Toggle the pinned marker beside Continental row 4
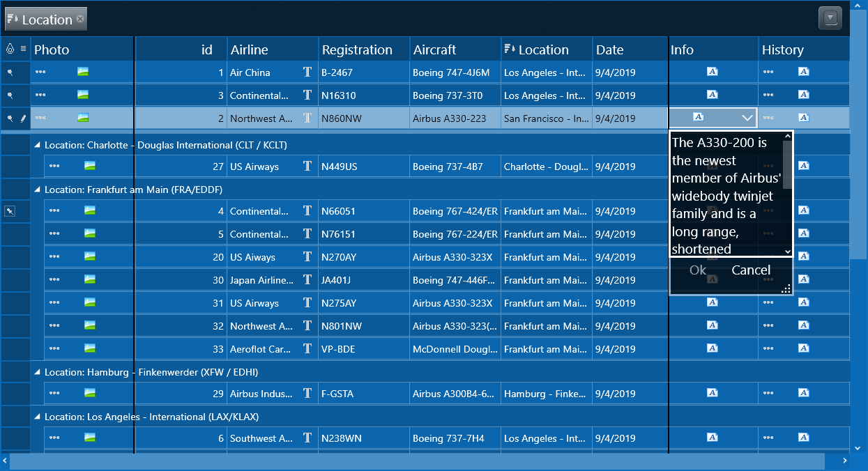Viewport: 868px width, 471px height. (10, 211)
